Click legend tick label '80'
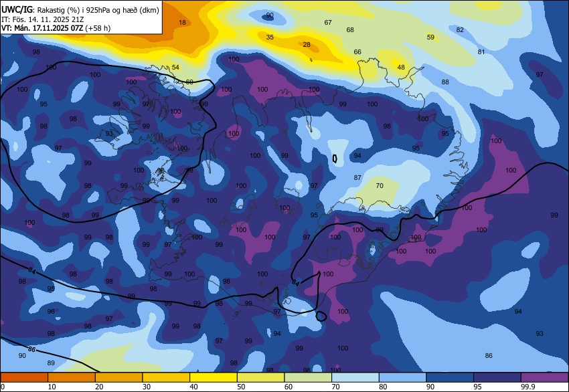Screen dimensions: 569x392 pyautogui.click(x=383, y=387)
